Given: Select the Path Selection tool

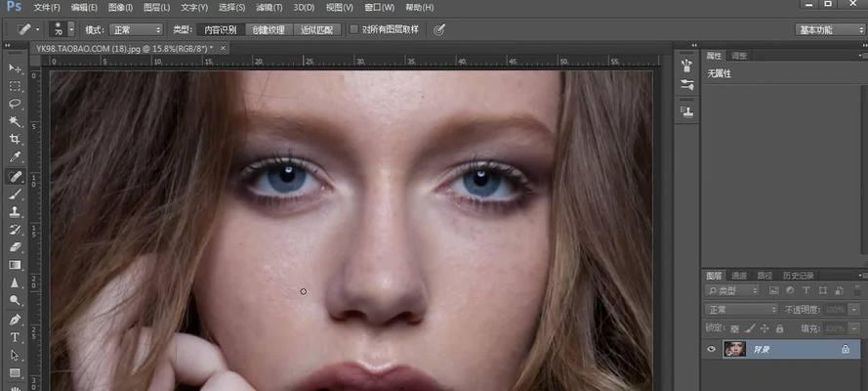Looking at the screenshot, I should (15, 356).
